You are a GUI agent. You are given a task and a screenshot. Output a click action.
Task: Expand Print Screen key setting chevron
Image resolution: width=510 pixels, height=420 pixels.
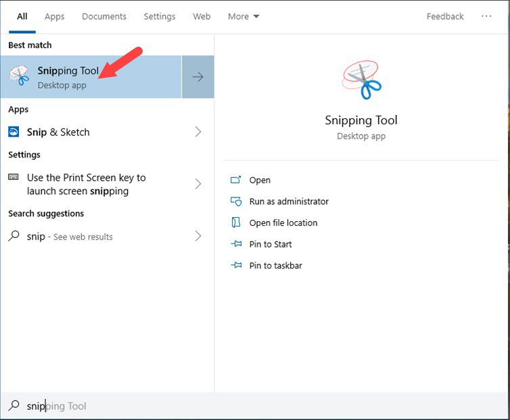tap(198, 184)
